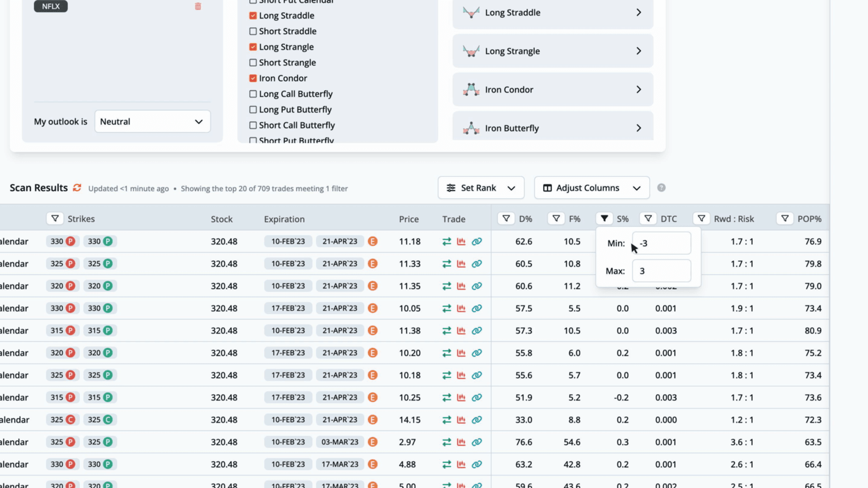Enable the Short Strangle checkbox
Image resolution: width=868 pixels, height=488 pixels.
coord(253,62)
